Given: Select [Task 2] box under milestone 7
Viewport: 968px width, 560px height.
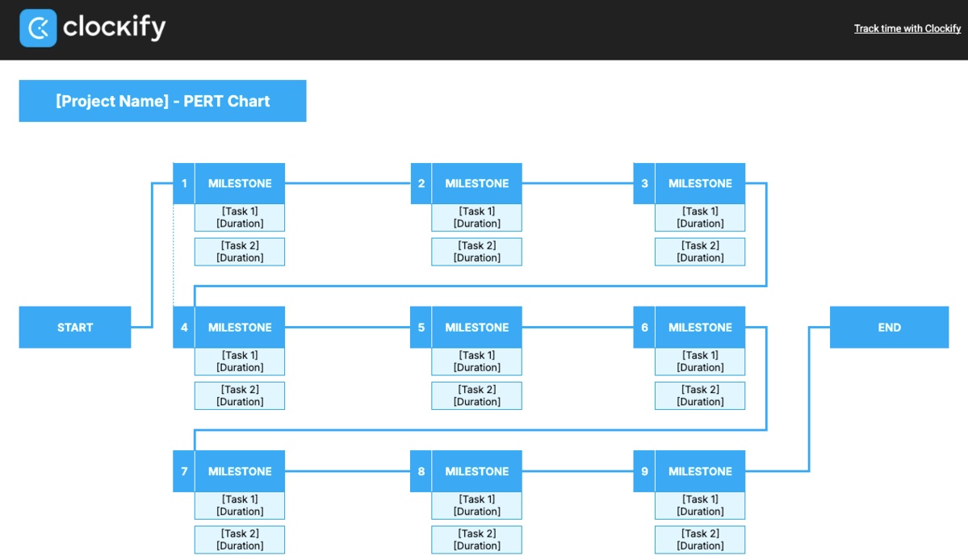Looking at the screenshot, I should pos(240,540).
